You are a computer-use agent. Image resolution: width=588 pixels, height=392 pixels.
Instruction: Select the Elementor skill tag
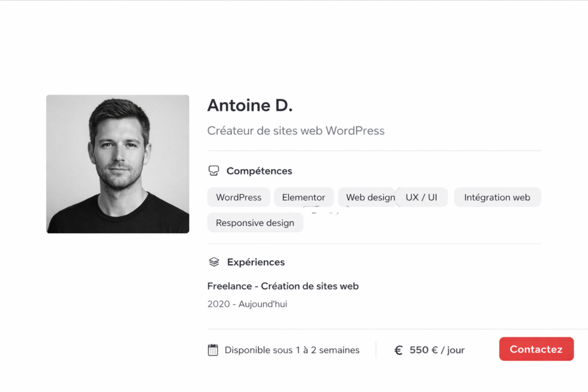pyautogui.click(x=304, y=197)
